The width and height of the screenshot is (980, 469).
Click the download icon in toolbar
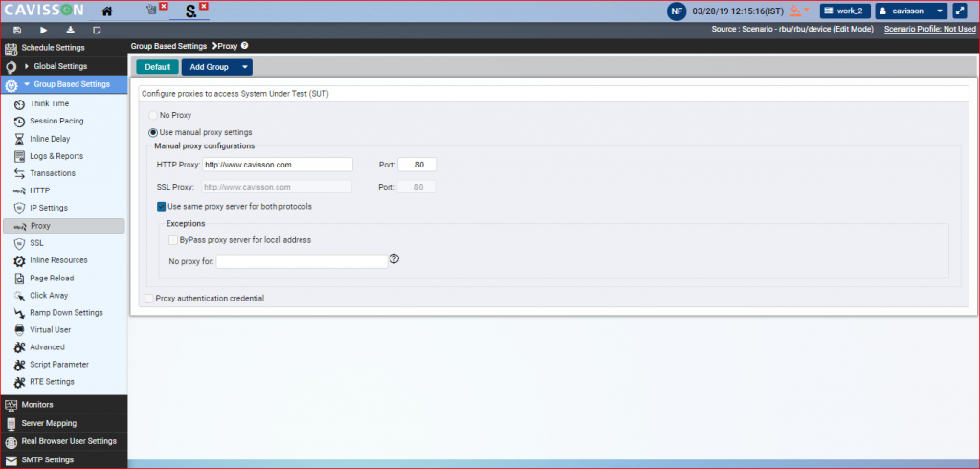click(70, 30)
